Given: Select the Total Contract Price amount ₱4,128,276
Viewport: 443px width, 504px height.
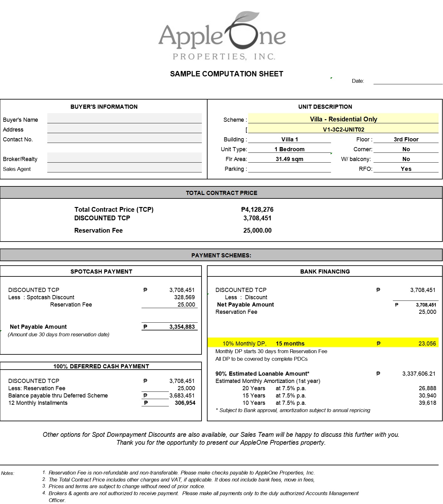Looking at the screenshot, I should [x=257, y=210].
